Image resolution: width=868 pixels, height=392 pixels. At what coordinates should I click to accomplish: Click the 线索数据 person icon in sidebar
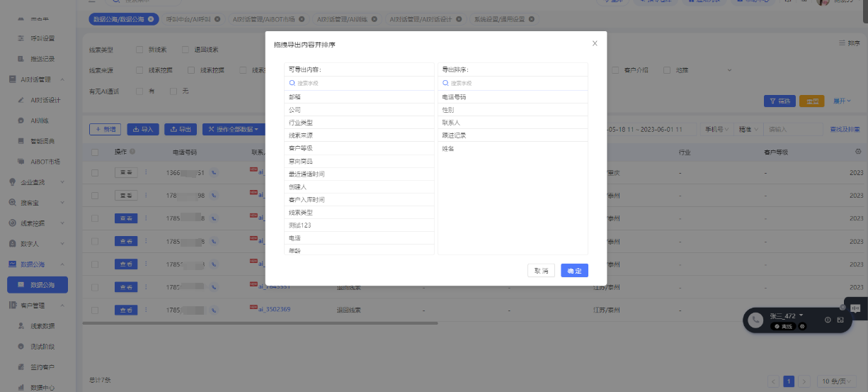tap(21, 326)
